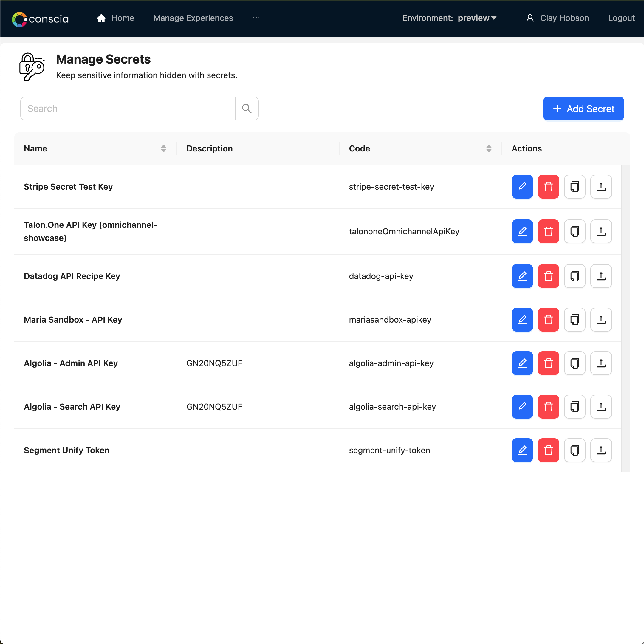Click the Description column header
The image size is (644, 644).
[209, 148]
